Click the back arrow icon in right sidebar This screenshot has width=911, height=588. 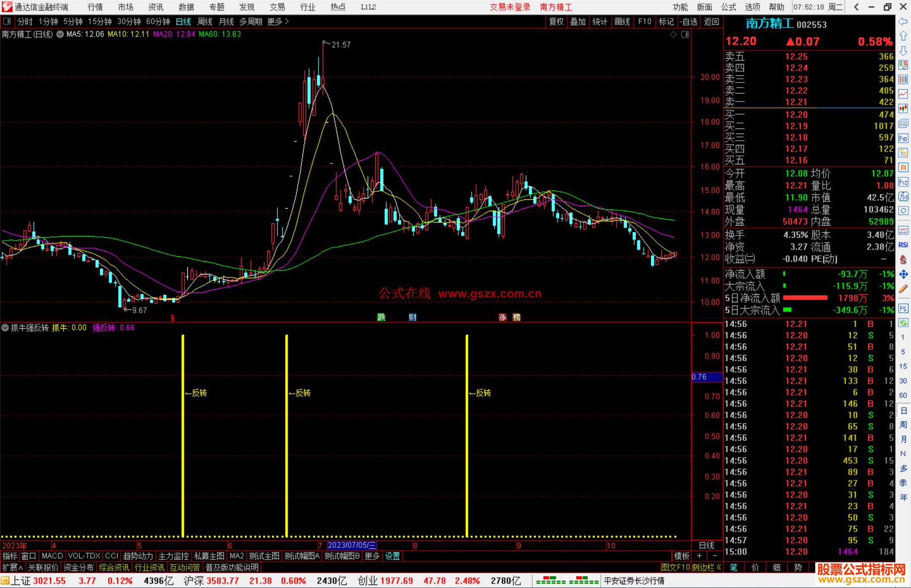(903, 21)
